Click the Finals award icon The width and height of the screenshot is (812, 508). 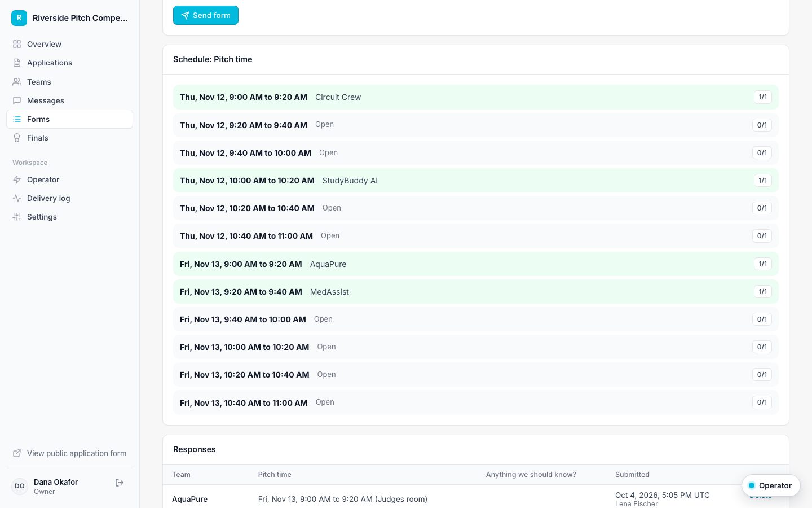(17, 138)
